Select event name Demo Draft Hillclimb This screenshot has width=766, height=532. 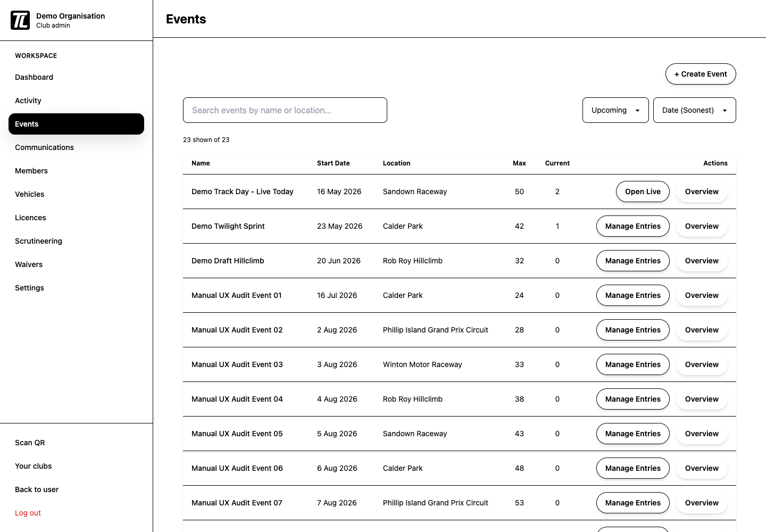click(x=228, y=261)
